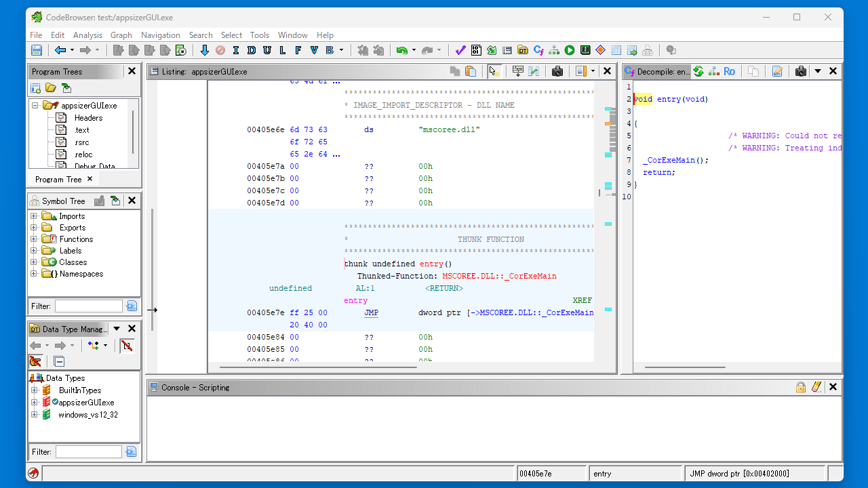This screenshot has width=868, height=488.
Task: Expand the Classes node in Symbol Tree
Action: pyautogui.click(x=33, y=262)
